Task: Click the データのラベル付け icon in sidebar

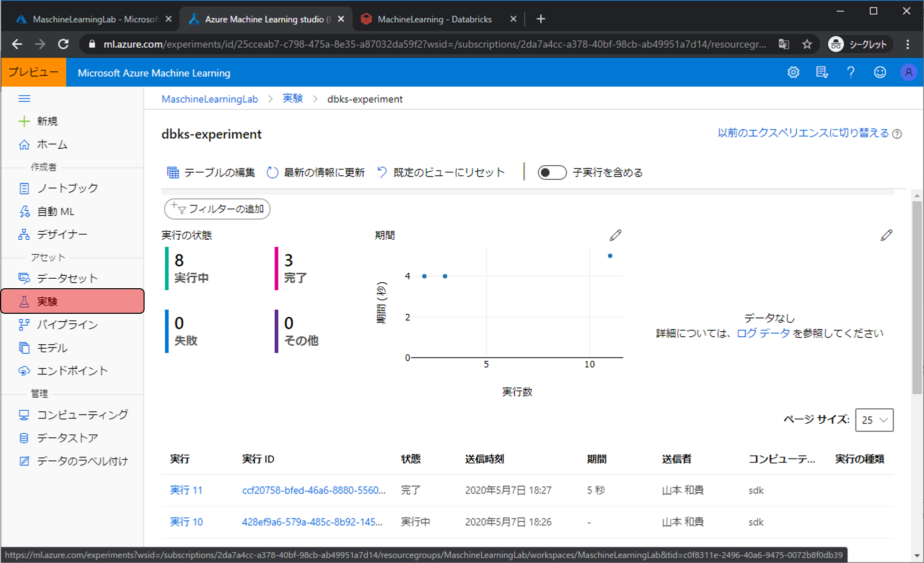Action: pos(24,461)
